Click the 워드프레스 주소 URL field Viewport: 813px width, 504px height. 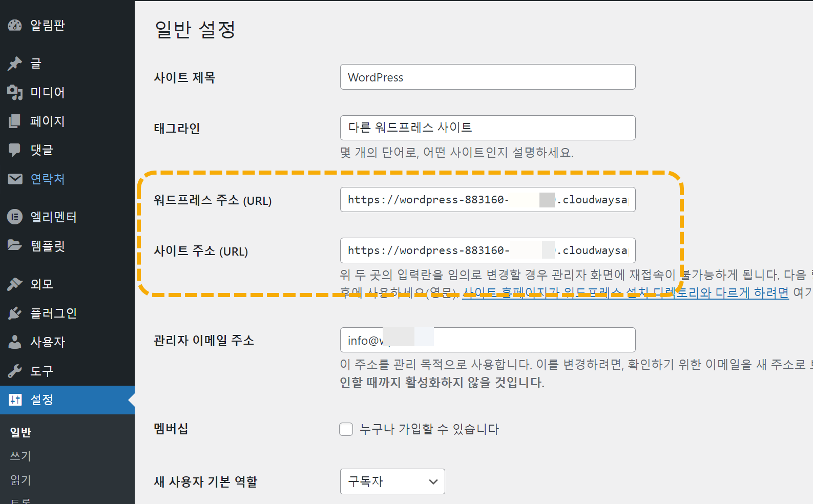488,199
